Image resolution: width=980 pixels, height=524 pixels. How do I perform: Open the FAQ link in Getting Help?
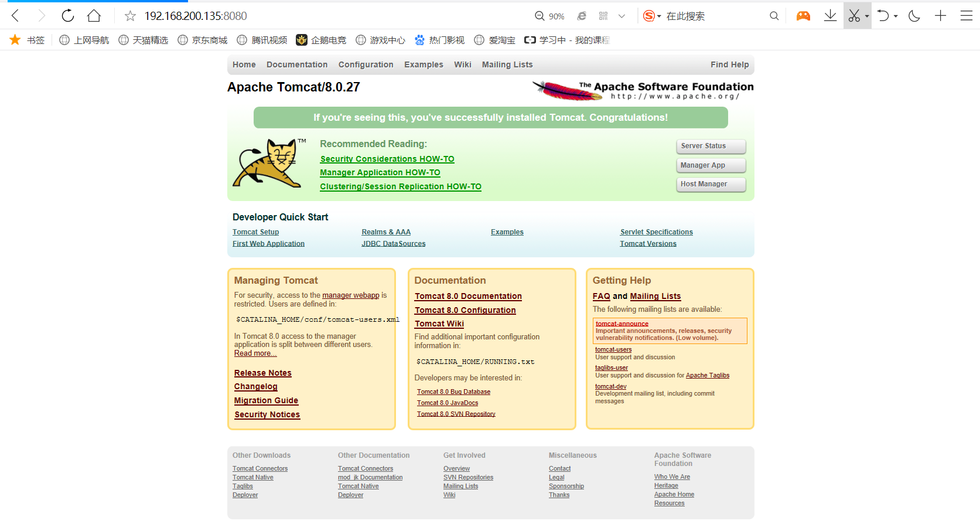(x=602, y=297)
